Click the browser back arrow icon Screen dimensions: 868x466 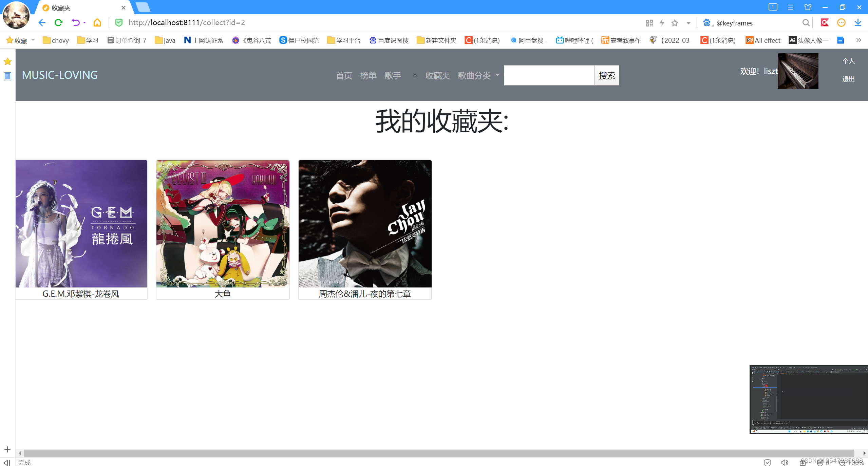tap(42, 23)
